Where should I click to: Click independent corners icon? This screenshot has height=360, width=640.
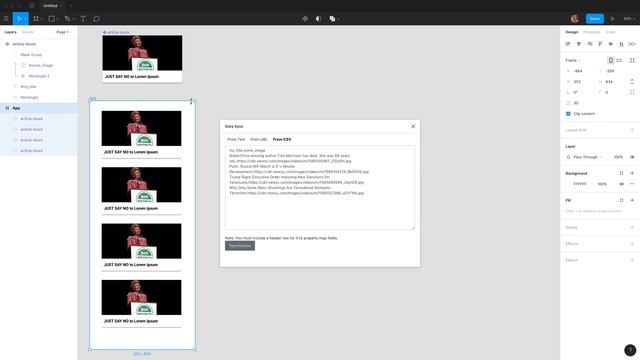(632, 92)
